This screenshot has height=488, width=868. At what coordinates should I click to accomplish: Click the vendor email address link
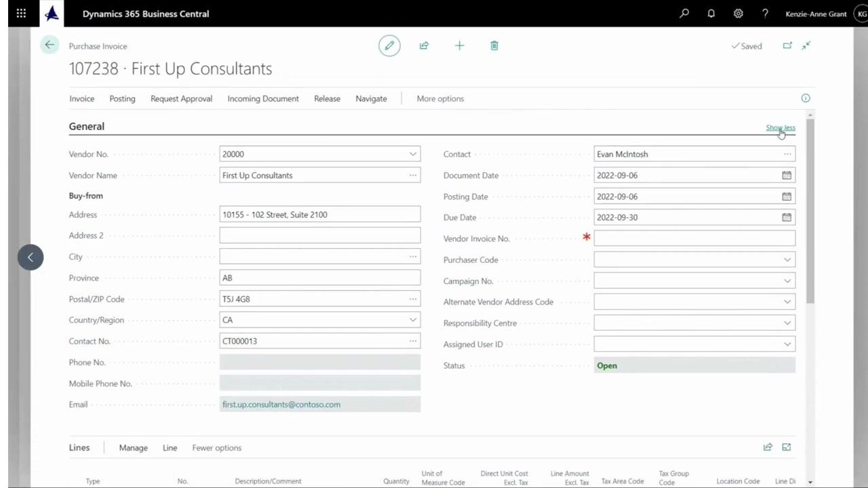[x=281, y=405]
